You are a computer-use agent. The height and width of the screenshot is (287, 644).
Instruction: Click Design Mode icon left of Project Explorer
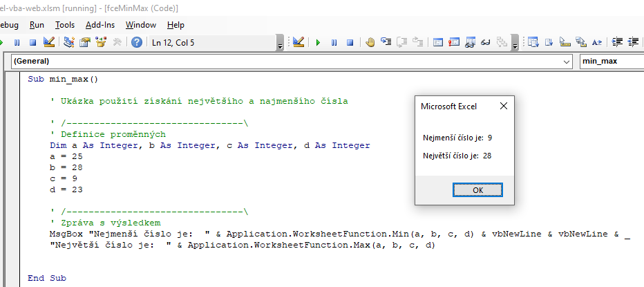(49, 42)
